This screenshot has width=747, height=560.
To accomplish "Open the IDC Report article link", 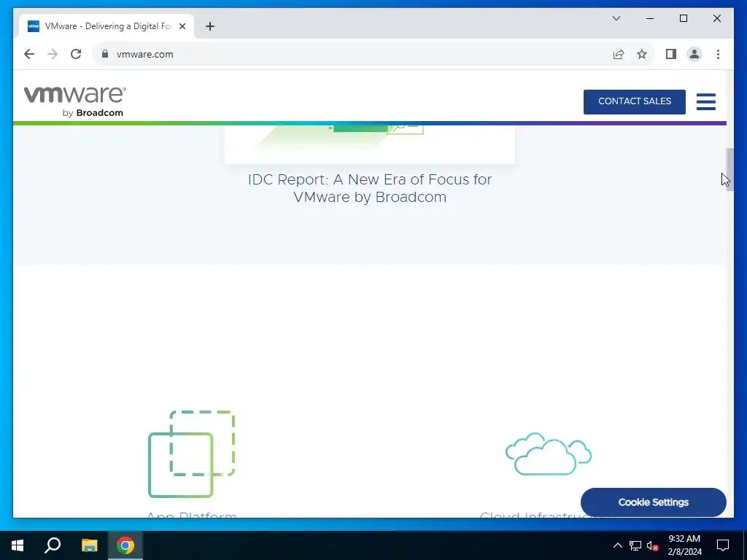I will point(370,188).
